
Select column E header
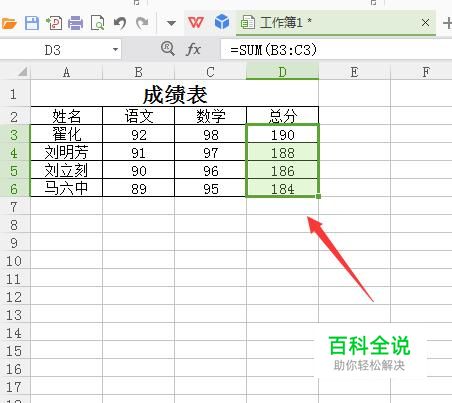coord(354,72)
